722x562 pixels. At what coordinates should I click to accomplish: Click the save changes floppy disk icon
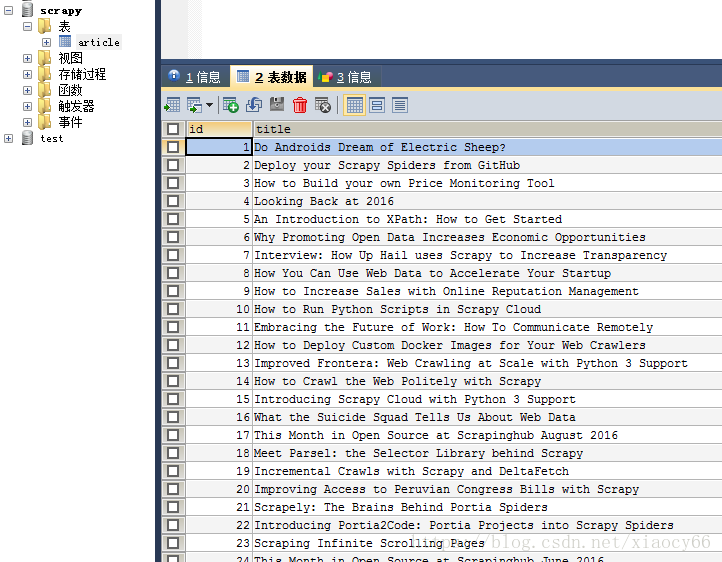click(277, 104)
